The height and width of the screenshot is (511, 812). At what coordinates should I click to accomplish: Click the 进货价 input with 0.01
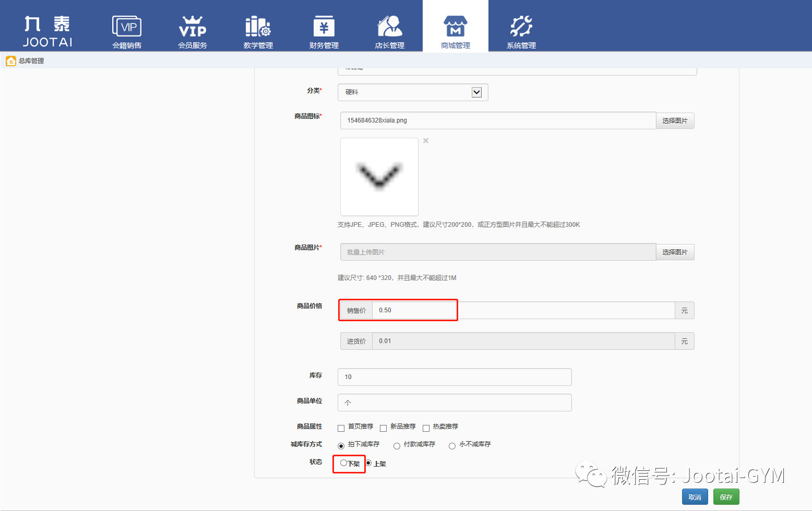pos(523,341)
